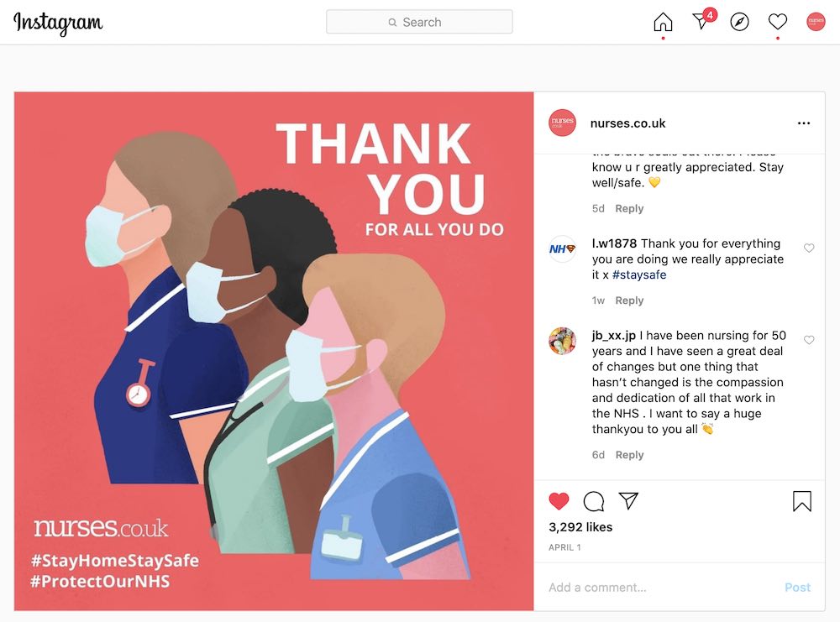
Task: Reply to l.w1878's comment
Action: pyautogui.click(x=629, y=301)
